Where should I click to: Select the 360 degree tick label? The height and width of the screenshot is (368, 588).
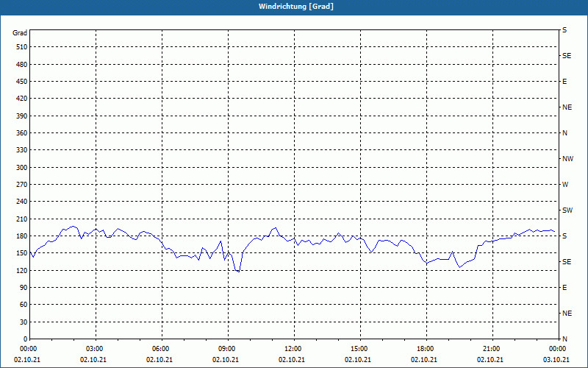pos(22,133)
